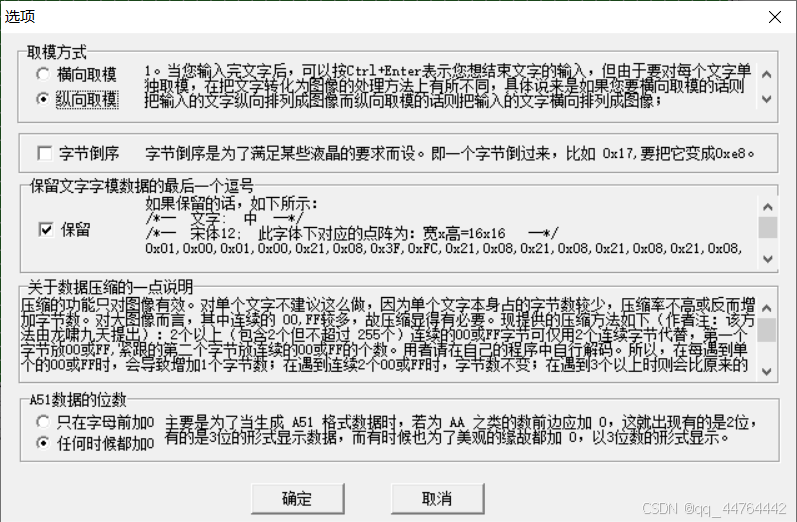Image resolution: width=797 pixels, height=522 pixels.
Task: Click the 数据压缩 text scrollbar thumb
Action: pyautogui.click(x=767, y=330)
